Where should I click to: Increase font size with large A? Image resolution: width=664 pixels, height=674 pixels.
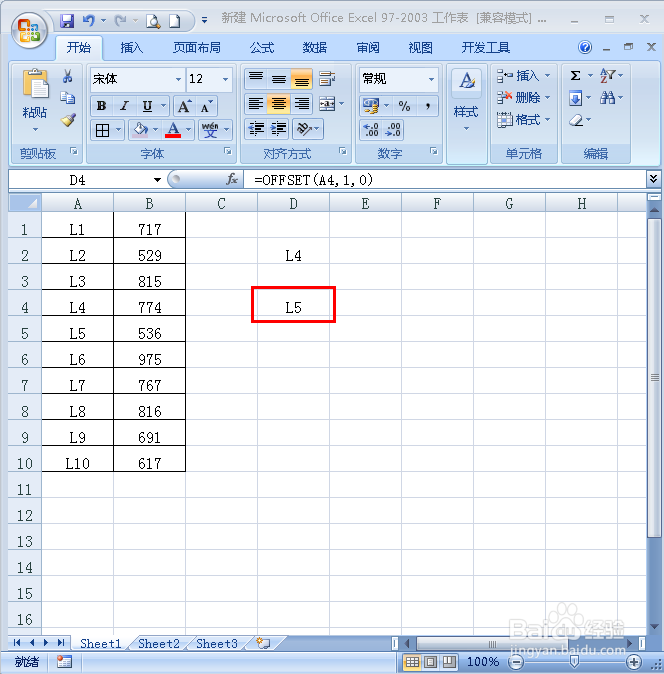184,106
